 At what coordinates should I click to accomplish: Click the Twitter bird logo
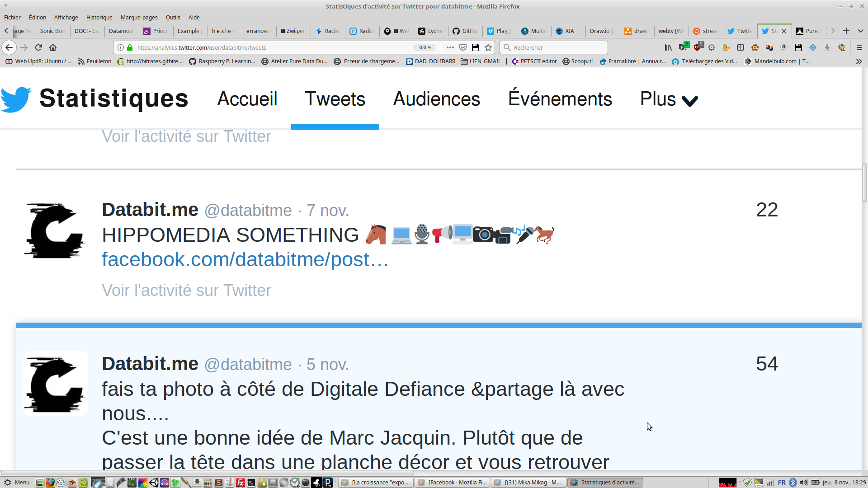pos(16,99)
